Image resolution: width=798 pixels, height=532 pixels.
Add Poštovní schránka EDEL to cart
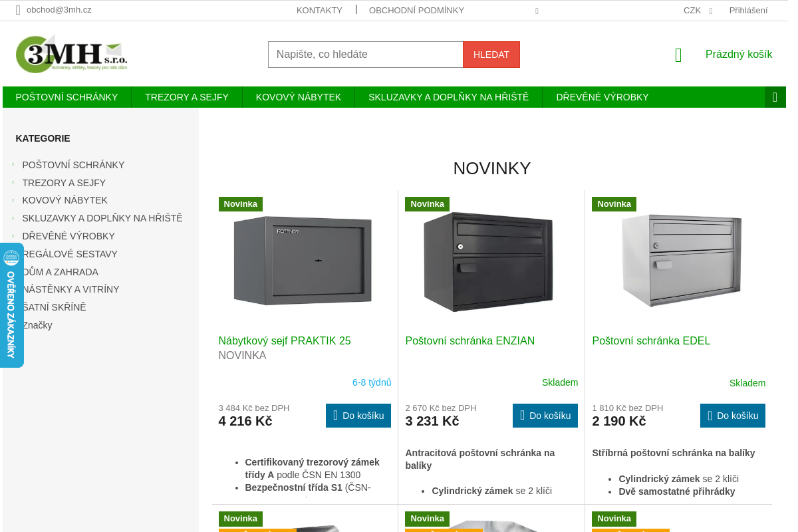click(733, 416)
